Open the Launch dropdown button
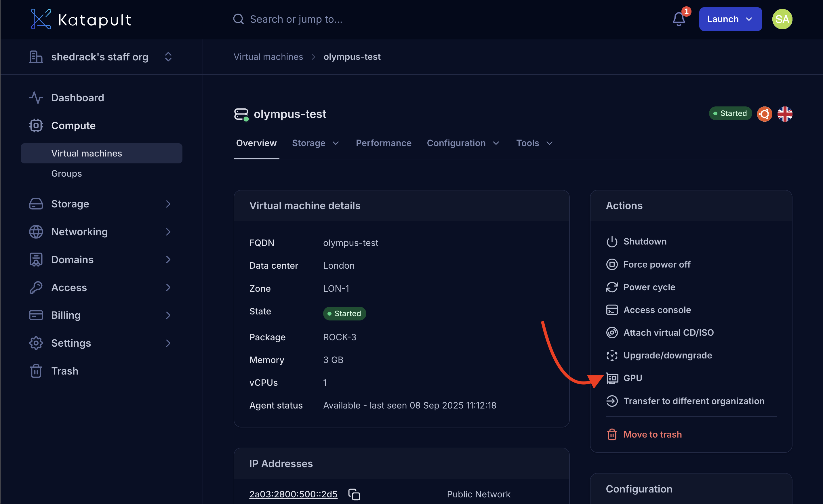The width and height of the screenshot is (823, 504). pyautogui.click(x=730, y=19)
